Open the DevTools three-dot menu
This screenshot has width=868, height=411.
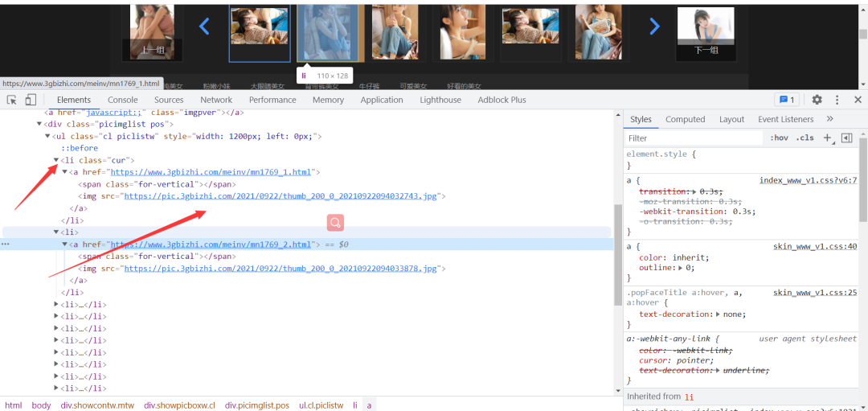[x=837, y=100]
